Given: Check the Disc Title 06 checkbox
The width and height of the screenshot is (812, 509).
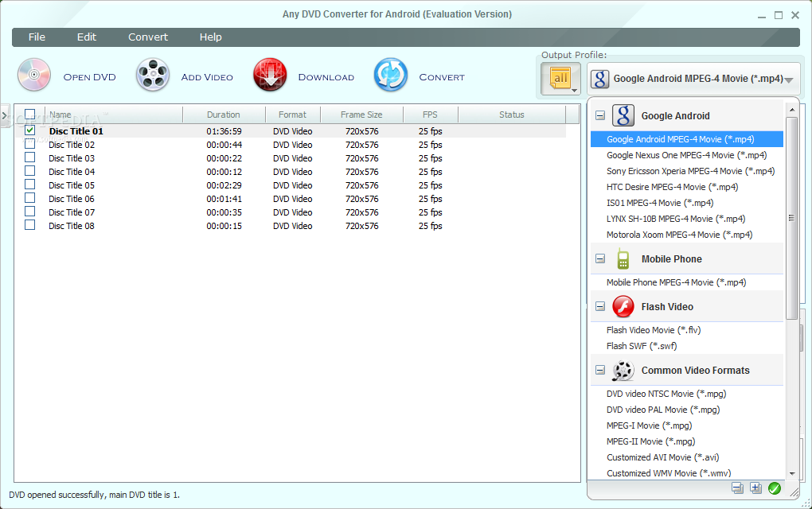Looking at the screenshot, I should [30, 198].
